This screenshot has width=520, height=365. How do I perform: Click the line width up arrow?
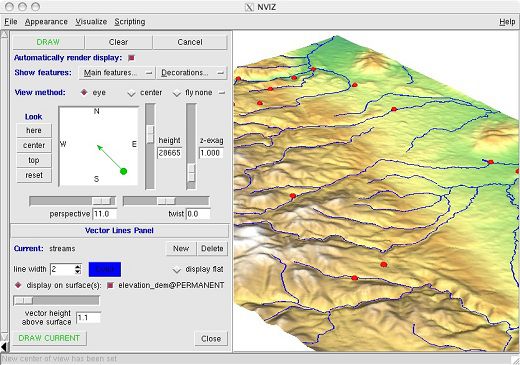(78, 266)
